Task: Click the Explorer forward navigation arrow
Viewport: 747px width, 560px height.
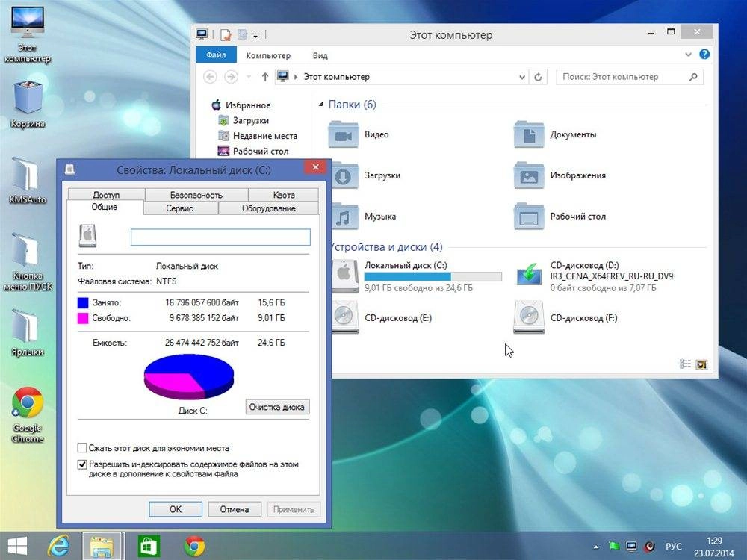Action: [231, 77]
